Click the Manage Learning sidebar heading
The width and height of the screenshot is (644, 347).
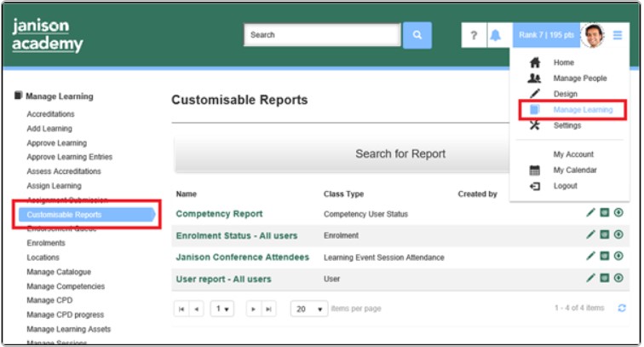pyautogui.click(x=59, y=96)
